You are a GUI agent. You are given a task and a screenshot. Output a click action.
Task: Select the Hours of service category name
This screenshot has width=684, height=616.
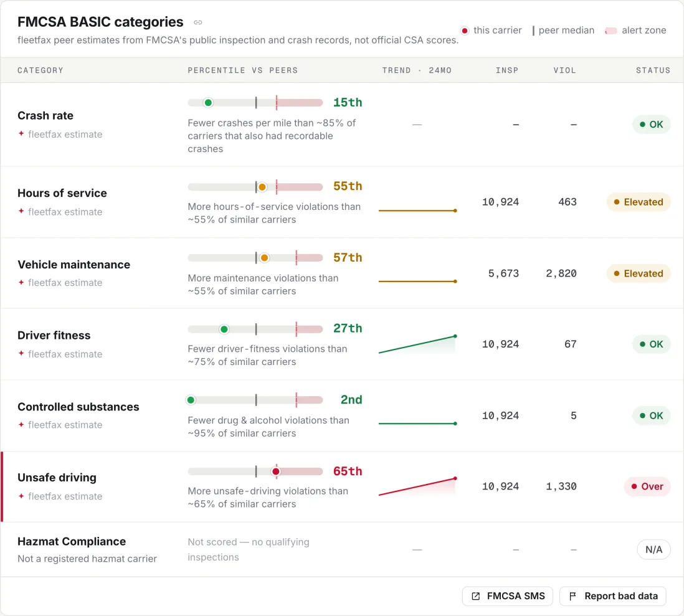pyautogui.click(x=62, y=193)
